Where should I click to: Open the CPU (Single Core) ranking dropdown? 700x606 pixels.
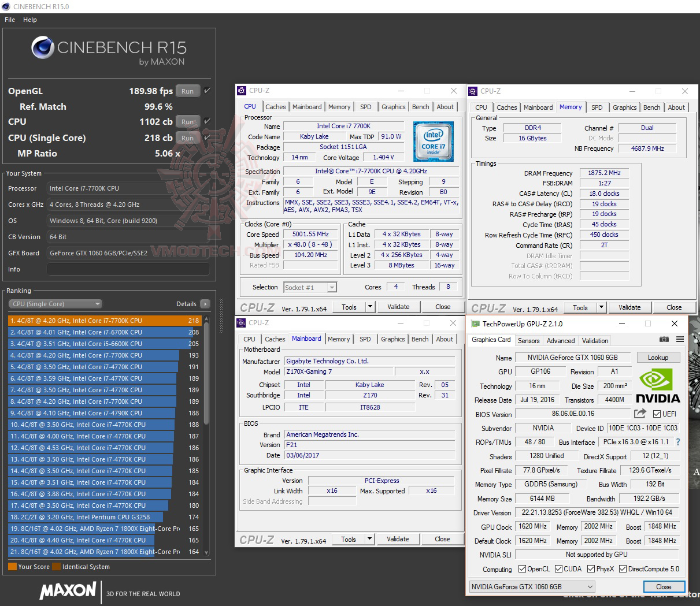(x=55, y=303)
